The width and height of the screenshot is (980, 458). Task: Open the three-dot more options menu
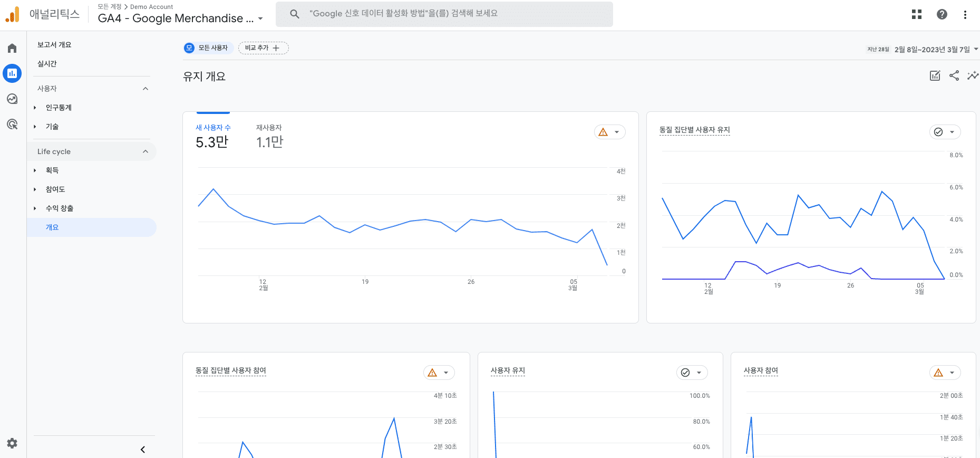click(965, 14)
